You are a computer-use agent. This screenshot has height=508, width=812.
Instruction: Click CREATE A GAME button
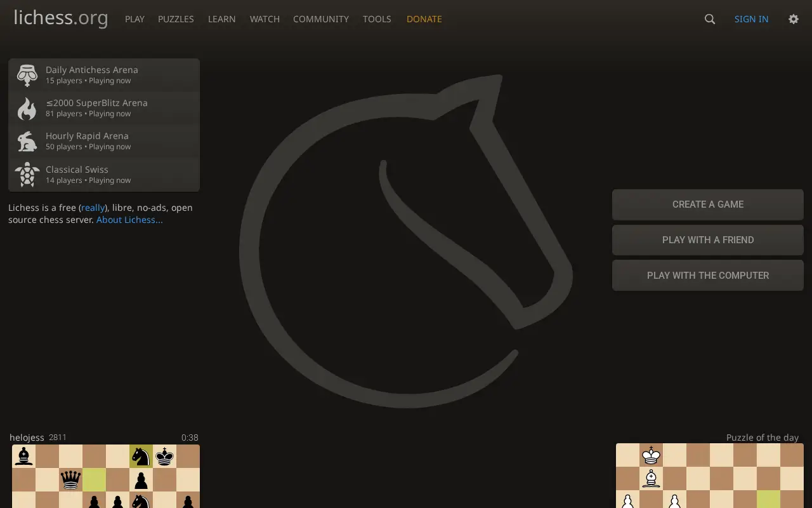click(708, 204)
